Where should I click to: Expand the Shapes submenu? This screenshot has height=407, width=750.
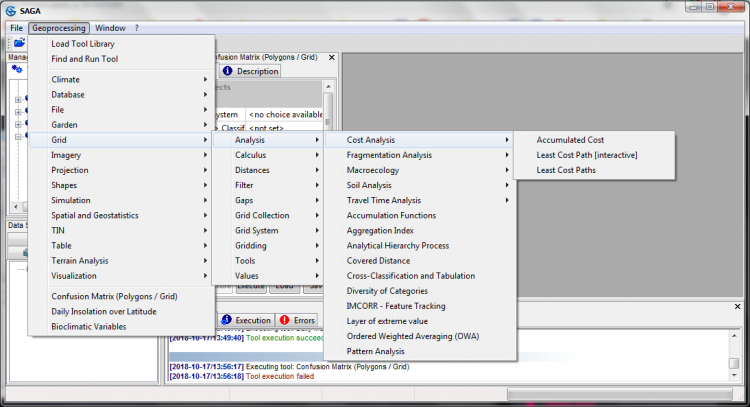click(121, 185)
